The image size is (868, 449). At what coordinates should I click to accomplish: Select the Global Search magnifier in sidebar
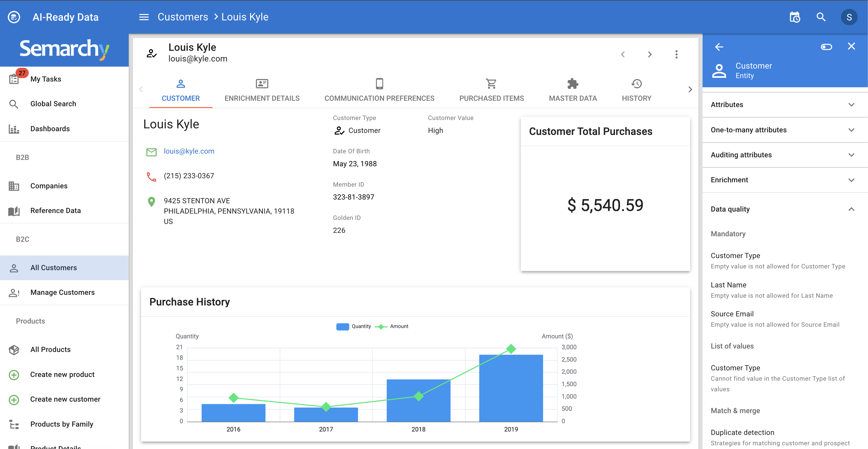(x=14, y=104)
